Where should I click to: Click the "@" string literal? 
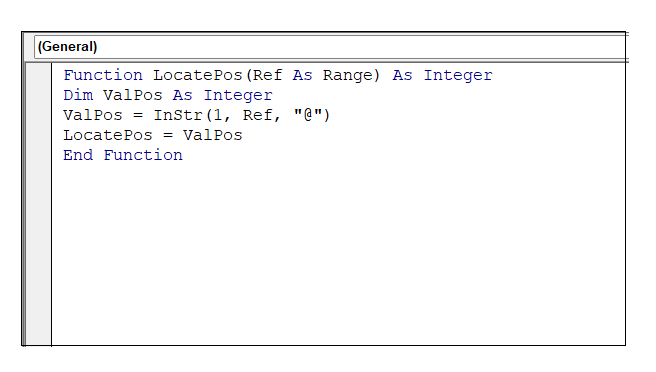click(x=308, y=115)
